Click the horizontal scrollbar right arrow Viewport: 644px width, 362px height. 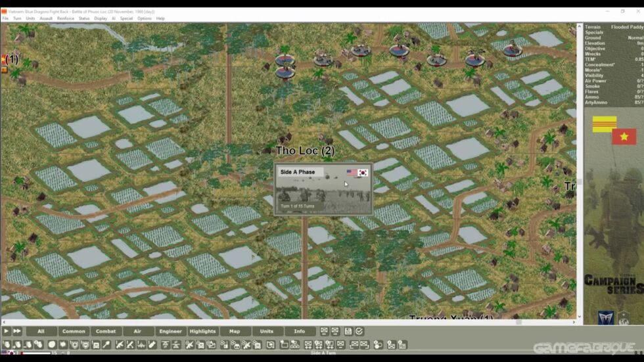(x=574, y=322)
